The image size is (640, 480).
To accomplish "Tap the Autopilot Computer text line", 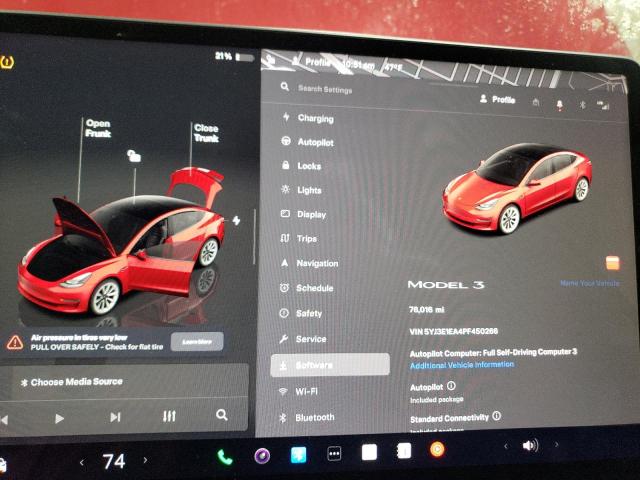I will [493, 353].
